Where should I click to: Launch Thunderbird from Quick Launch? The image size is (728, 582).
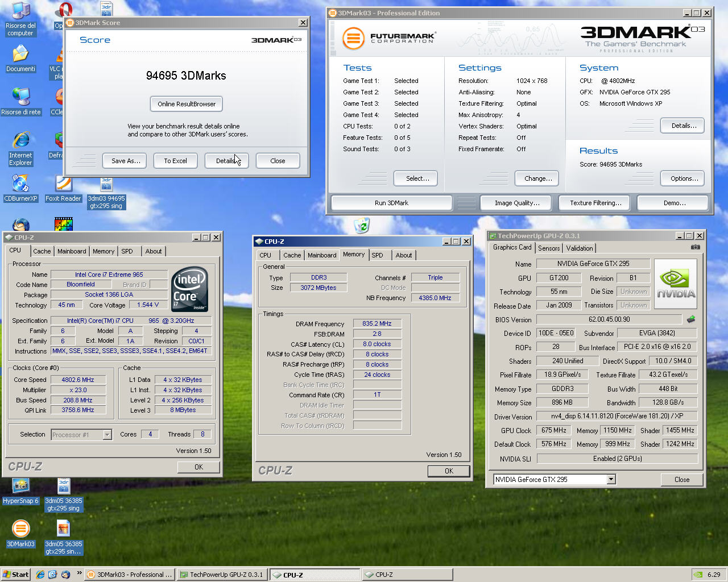[x=65, y=575]
